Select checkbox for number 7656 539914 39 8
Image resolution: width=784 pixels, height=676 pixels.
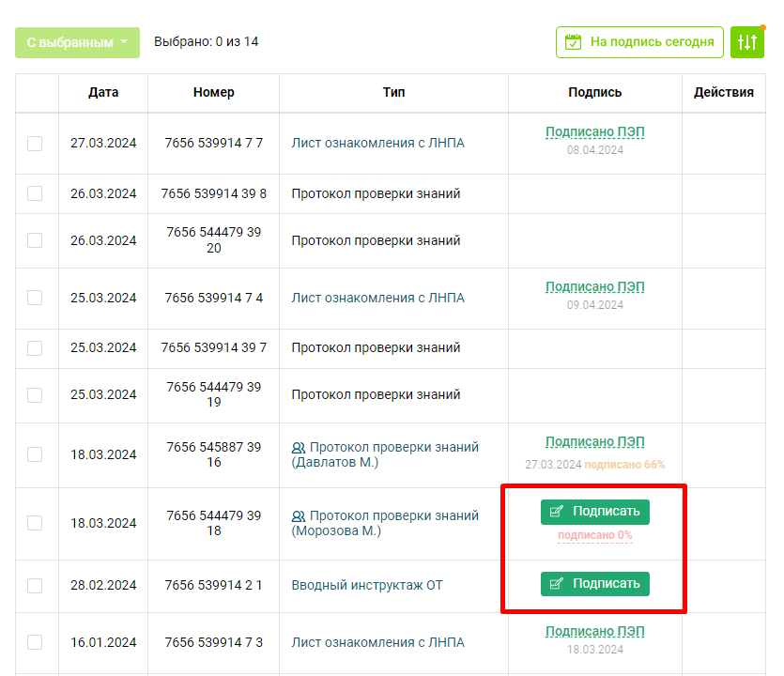[x=35, y=193]
